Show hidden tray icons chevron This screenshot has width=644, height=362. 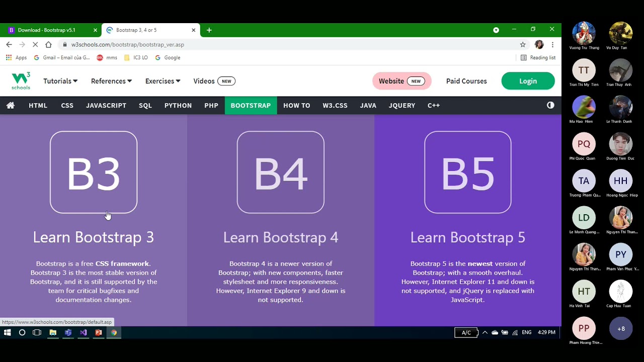(485, 332)
